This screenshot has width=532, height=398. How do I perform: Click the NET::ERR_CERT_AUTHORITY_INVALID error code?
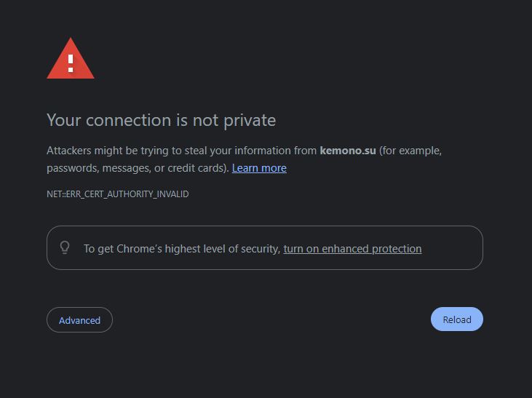(x=118, y=194)
